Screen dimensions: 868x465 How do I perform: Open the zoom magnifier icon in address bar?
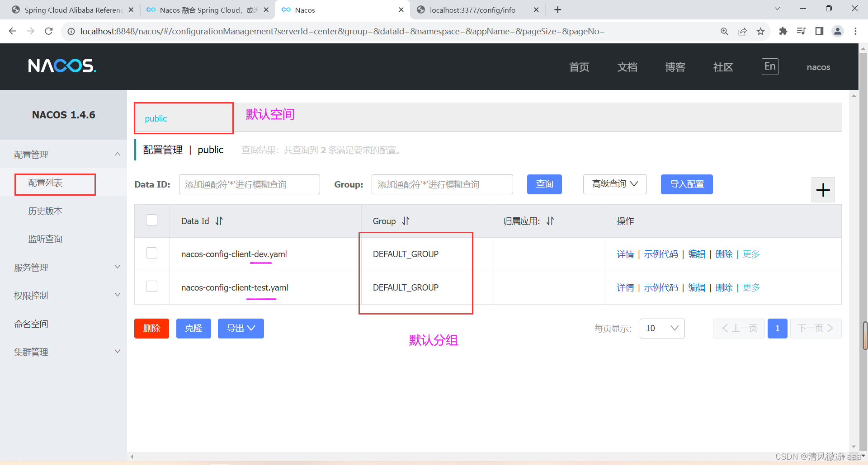tap(724, 31)
